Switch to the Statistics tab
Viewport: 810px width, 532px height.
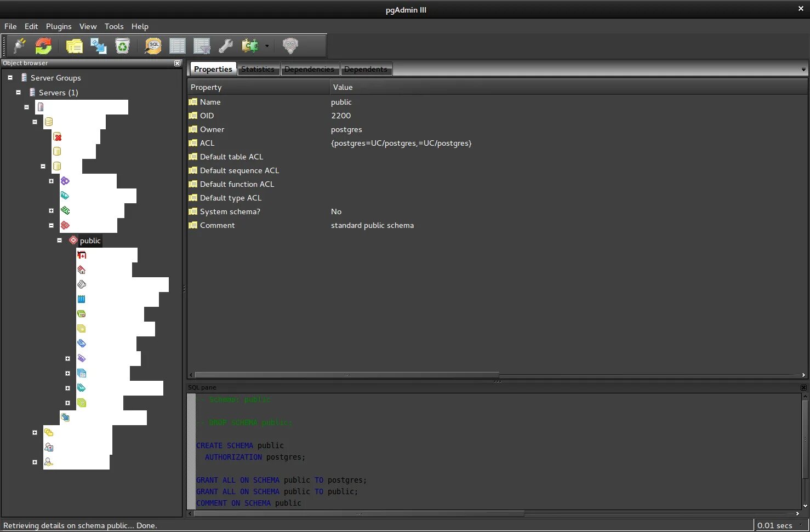[258, 69]
